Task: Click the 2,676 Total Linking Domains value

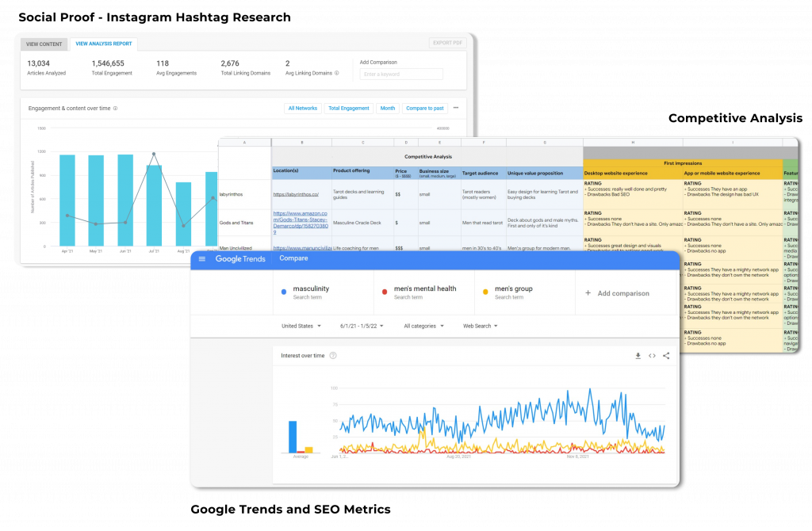Action: (230, 63)
